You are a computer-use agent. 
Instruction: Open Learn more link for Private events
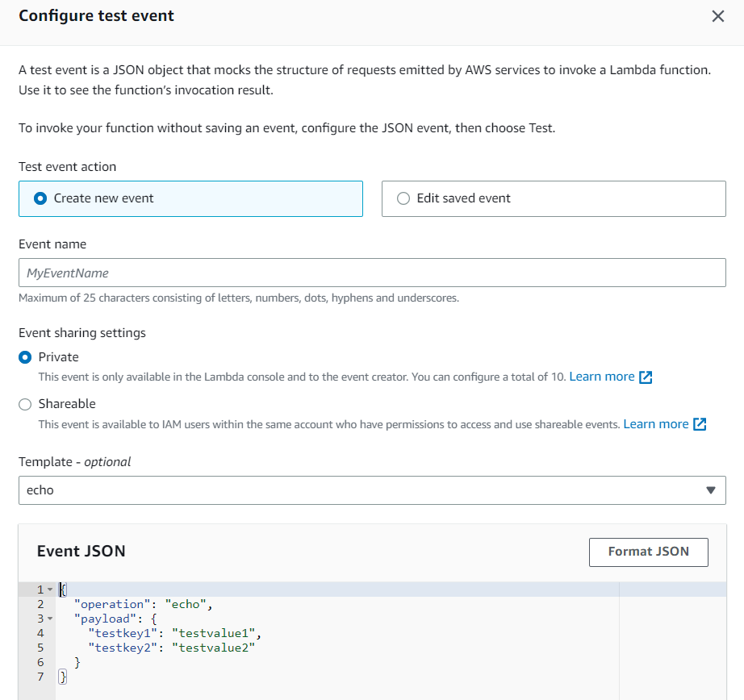pos(602,377)
